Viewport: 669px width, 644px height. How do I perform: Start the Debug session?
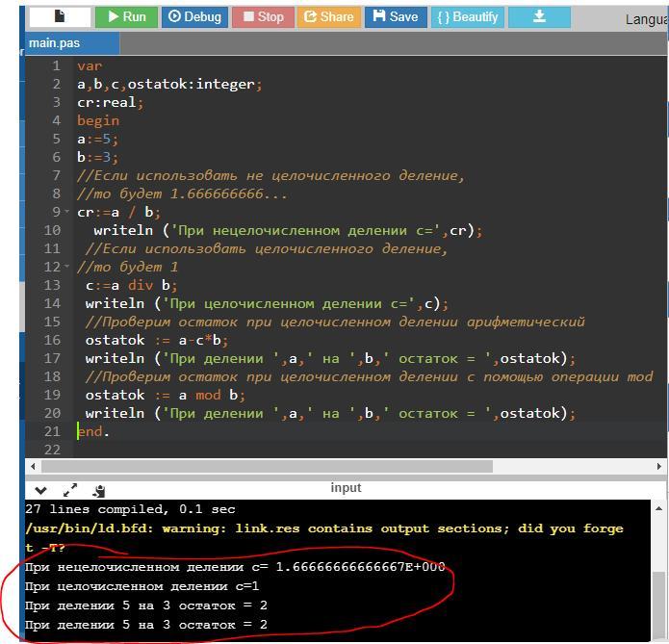click(x=193, y=16)
